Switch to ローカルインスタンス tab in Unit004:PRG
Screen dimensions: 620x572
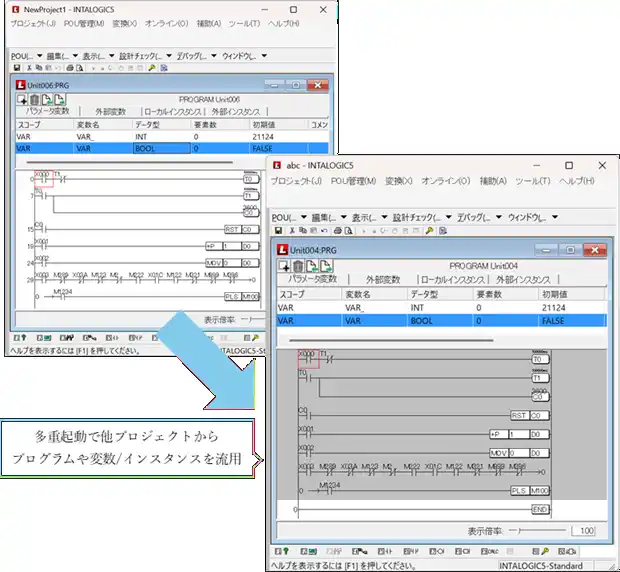(453, 279)
